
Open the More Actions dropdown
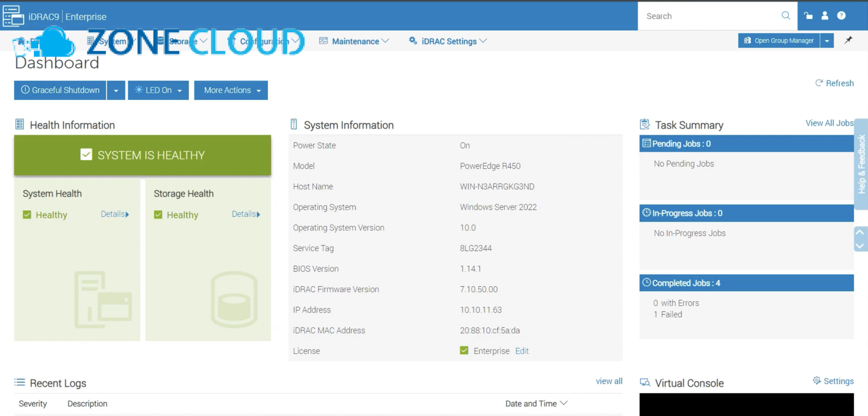pos(231,90)
